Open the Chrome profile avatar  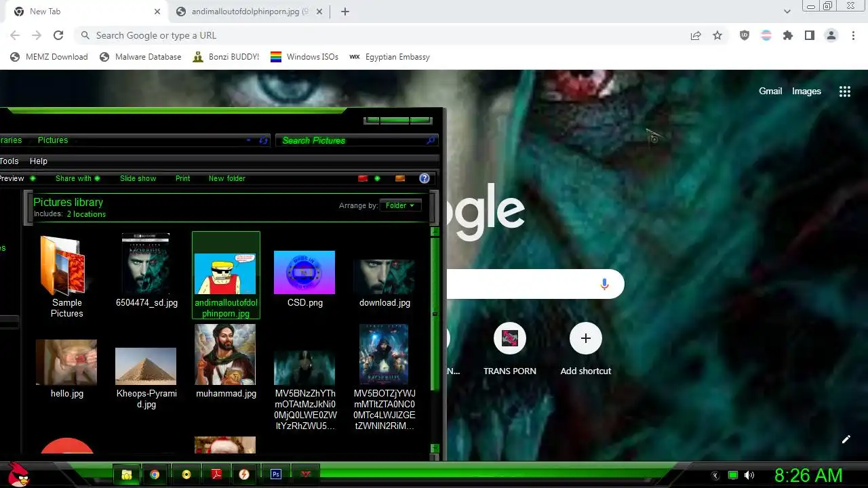[x=831, y=35]
